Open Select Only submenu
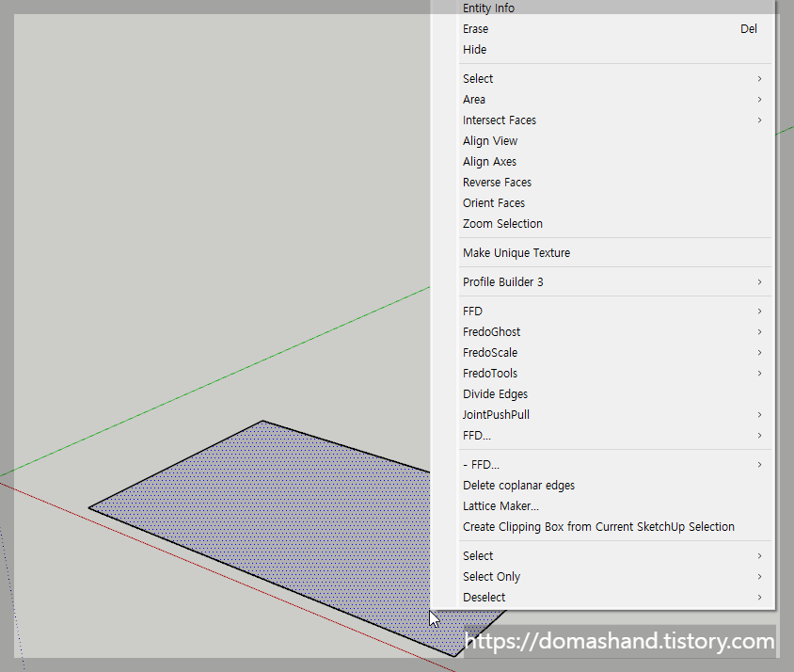 point(602,577)
